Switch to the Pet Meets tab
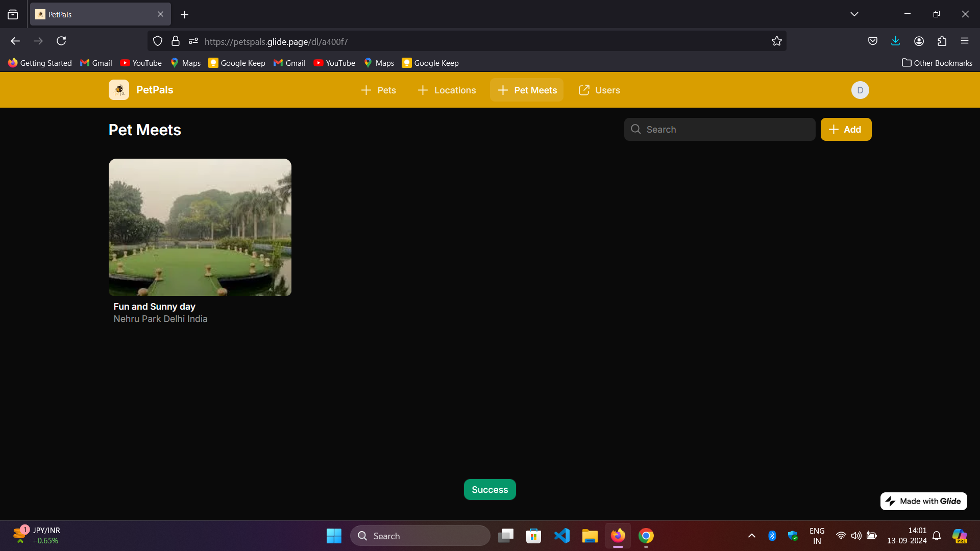This screenshot has height=551, width=980. click(526, 90)
